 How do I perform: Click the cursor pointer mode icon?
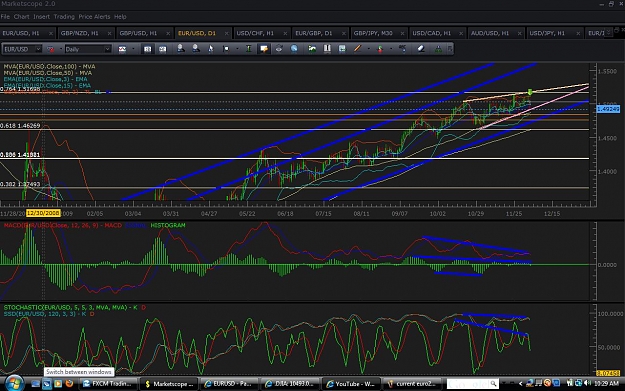(210, 49)
